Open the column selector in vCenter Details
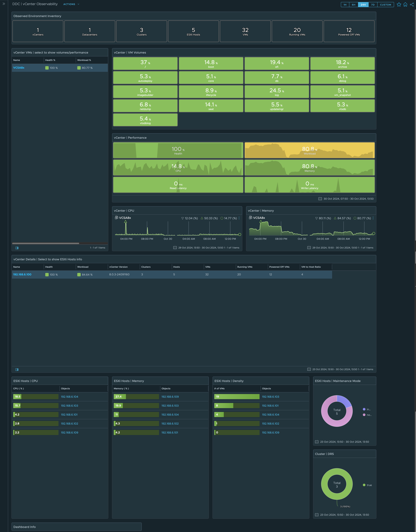The width and height of the screenshot is (416, 532). click(17, 369)
